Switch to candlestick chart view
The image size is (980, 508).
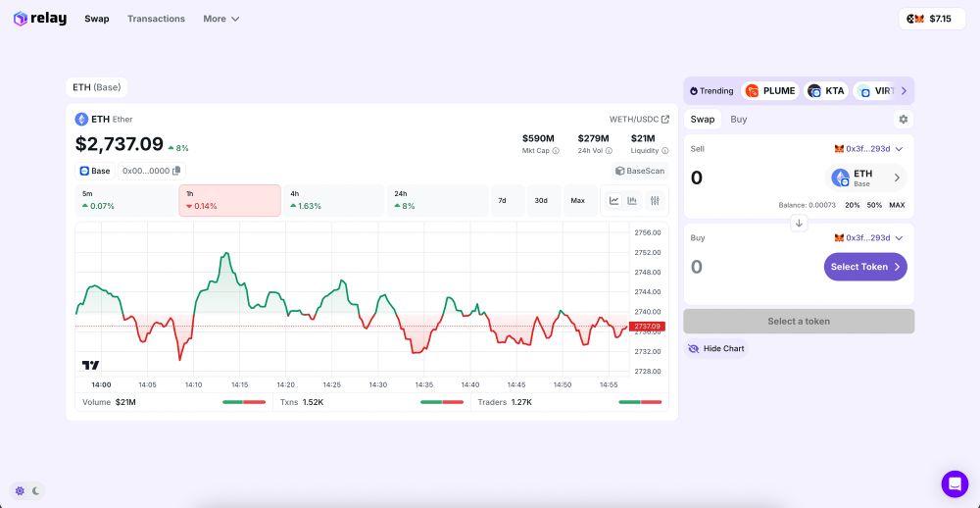(x=632, y=201)
